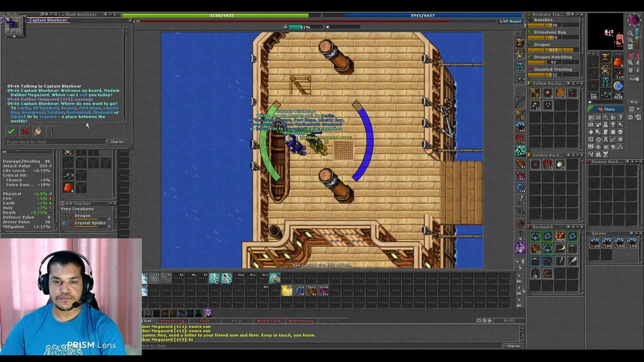This screenshot has width=644, height=362.
Task: Collapse the equipment panel with minus button
Action: tap(590, 53)
